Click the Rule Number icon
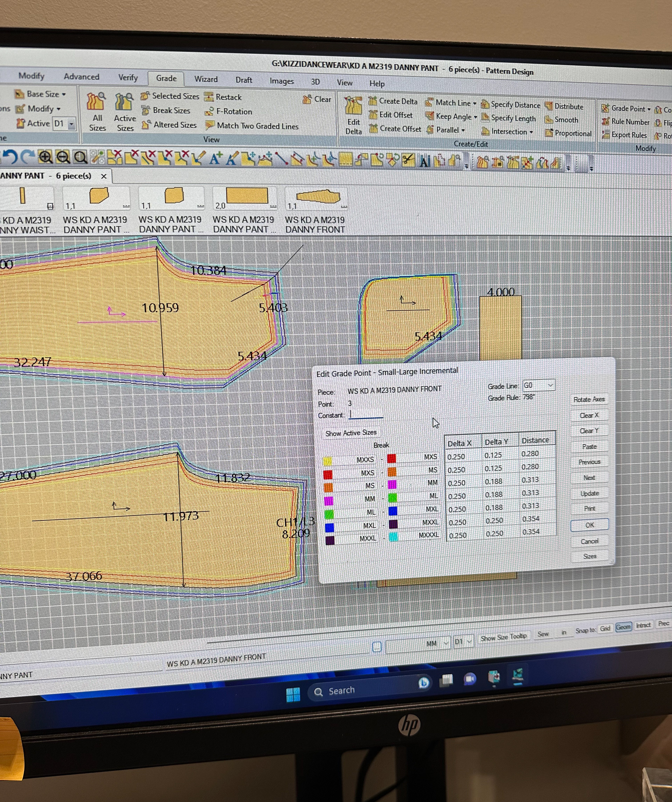The width and height of the screenshot is (672, 802). [x=605, y=122]
